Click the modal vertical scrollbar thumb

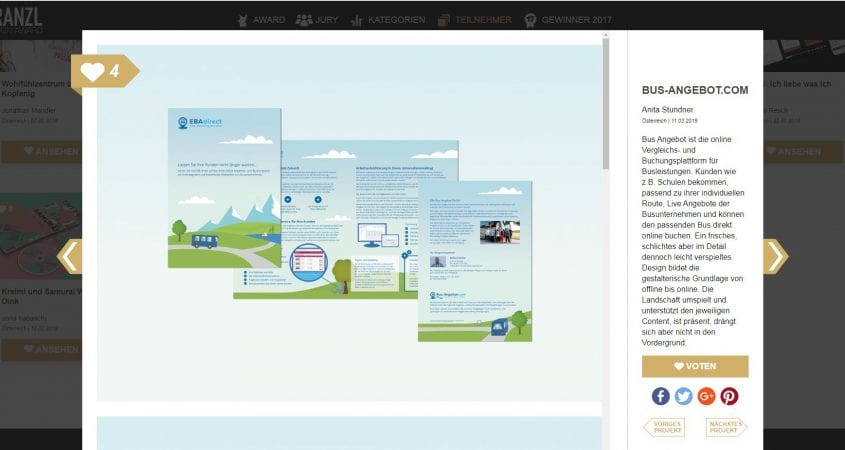pos(606,104)
